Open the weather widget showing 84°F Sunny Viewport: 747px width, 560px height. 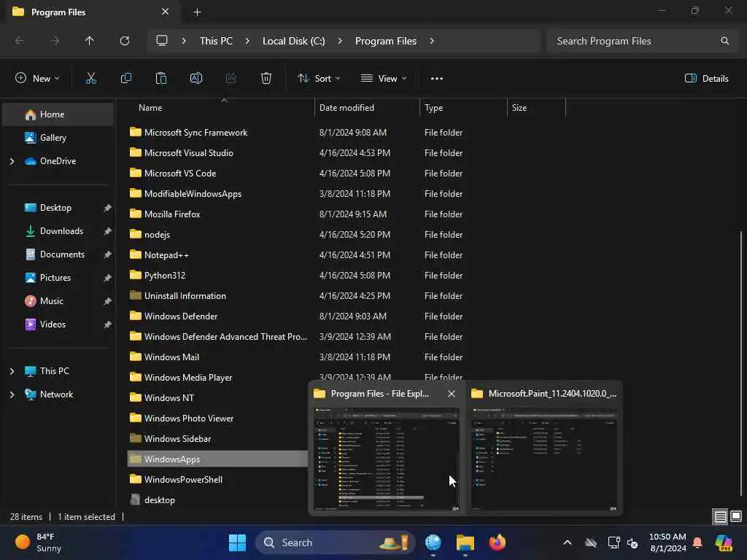(x=38, y=542)
